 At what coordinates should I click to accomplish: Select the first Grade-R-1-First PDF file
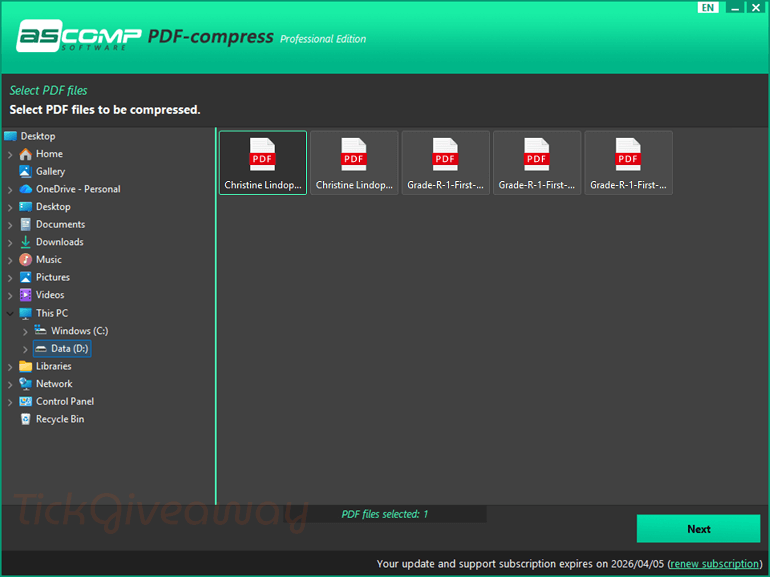point(445,163)
